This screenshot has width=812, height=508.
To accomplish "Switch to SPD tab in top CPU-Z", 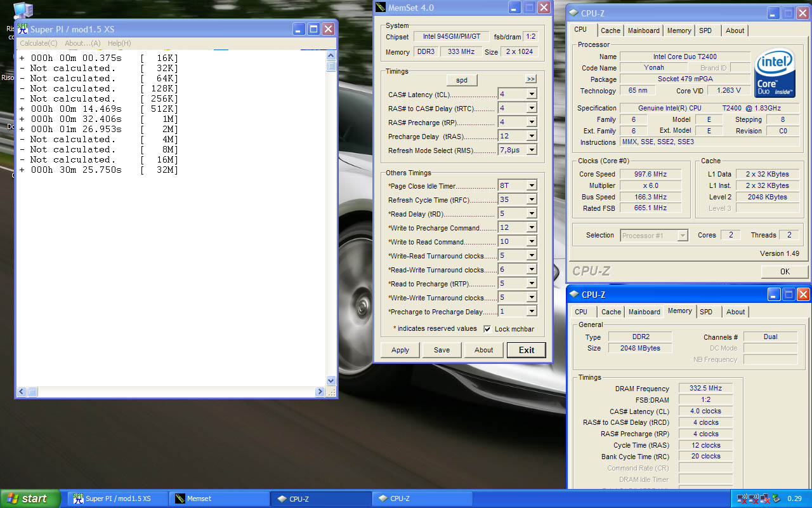I will (x=705, y=30).
